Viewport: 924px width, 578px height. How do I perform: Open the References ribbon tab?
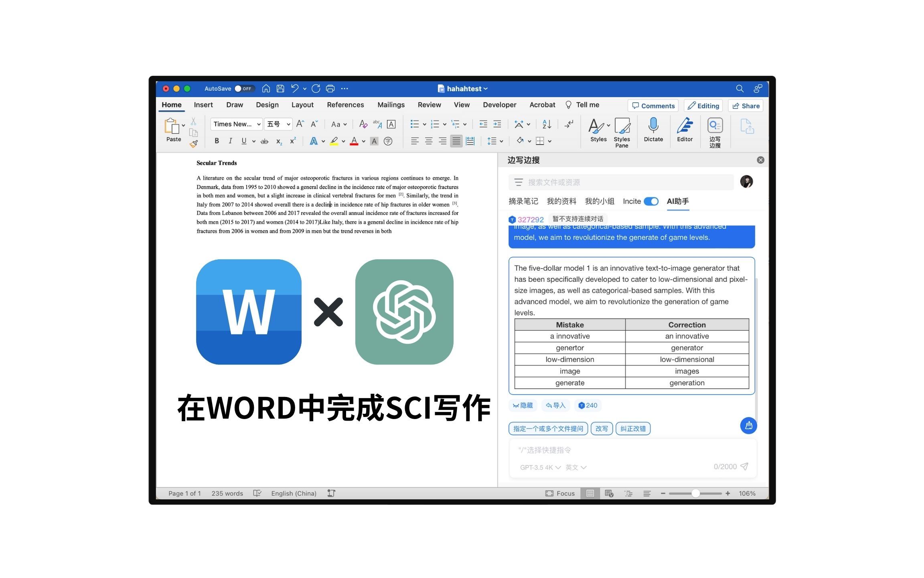point(345,105)
